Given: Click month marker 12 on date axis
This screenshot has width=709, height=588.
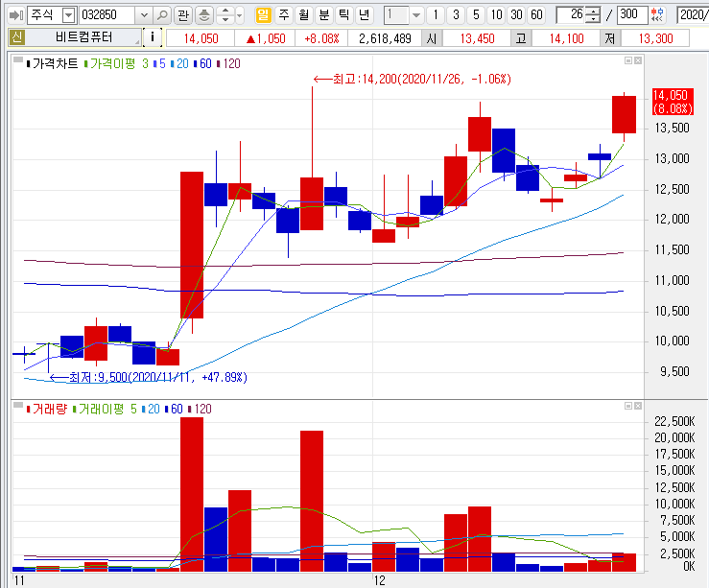Looking at the screenshot, I should 379,580.
